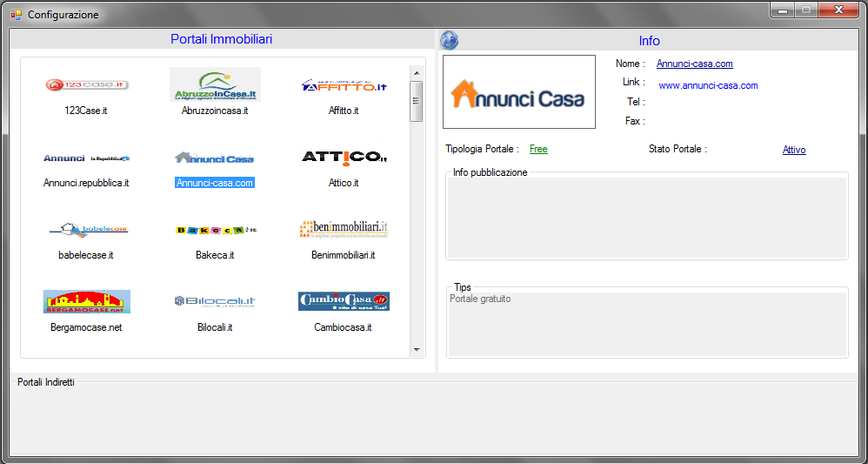Close the Configurazione window

pyautogui.click(x=838, y=10)
